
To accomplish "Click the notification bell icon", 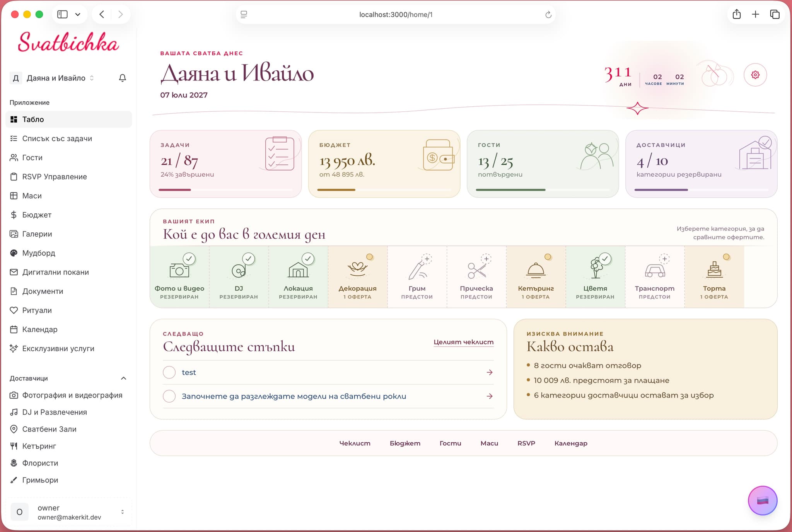I will click(x=122, y=78).
